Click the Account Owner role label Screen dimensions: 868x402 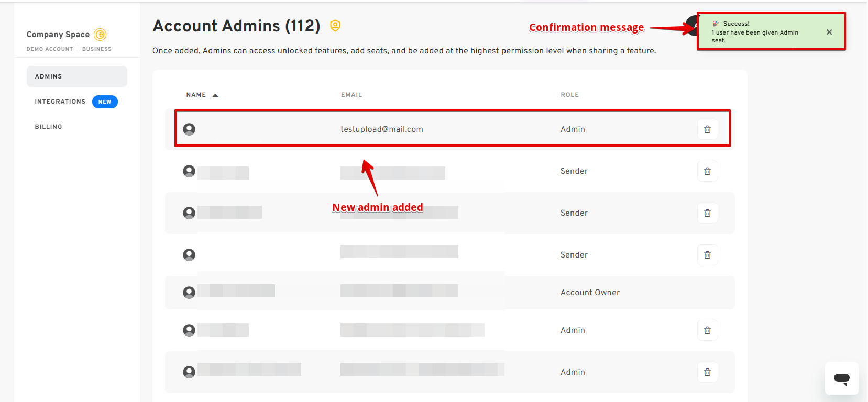click(590, 293)
